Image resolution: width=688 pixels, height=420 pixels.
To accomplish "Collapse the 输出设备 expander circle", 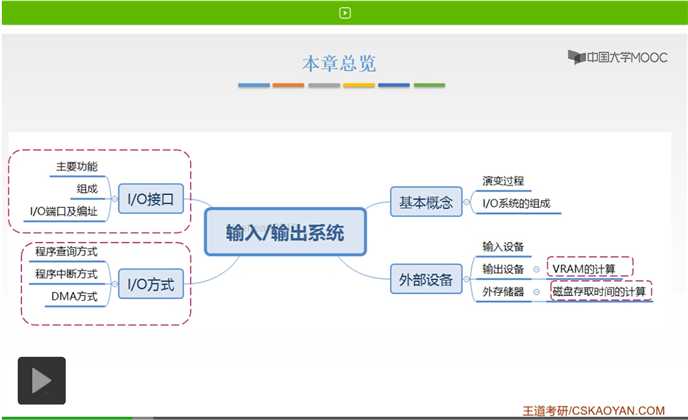I will pyautogui.click(x=536, y=269).
